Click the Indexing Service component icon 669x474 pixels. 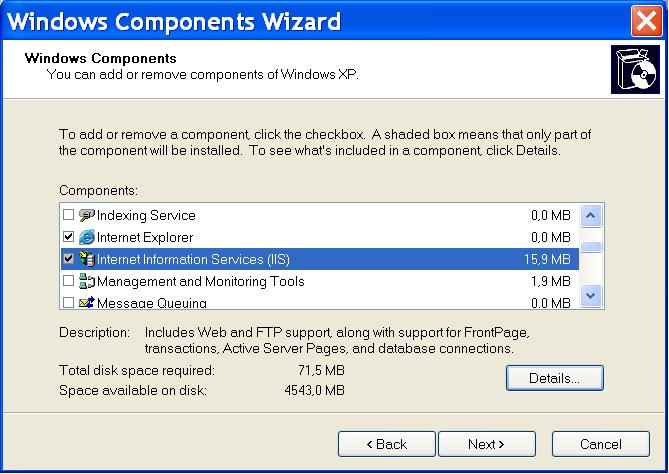[87, 215]
